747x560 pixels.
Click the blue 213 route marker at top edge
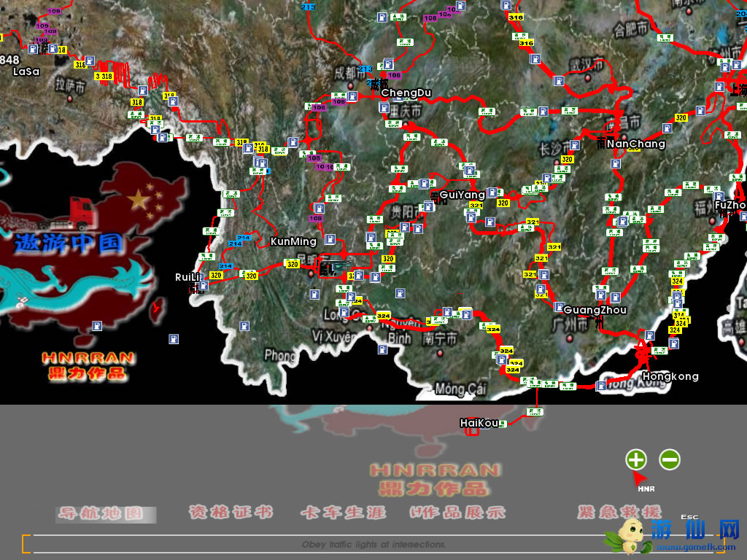pyautogui.click(x=309, y=7)
